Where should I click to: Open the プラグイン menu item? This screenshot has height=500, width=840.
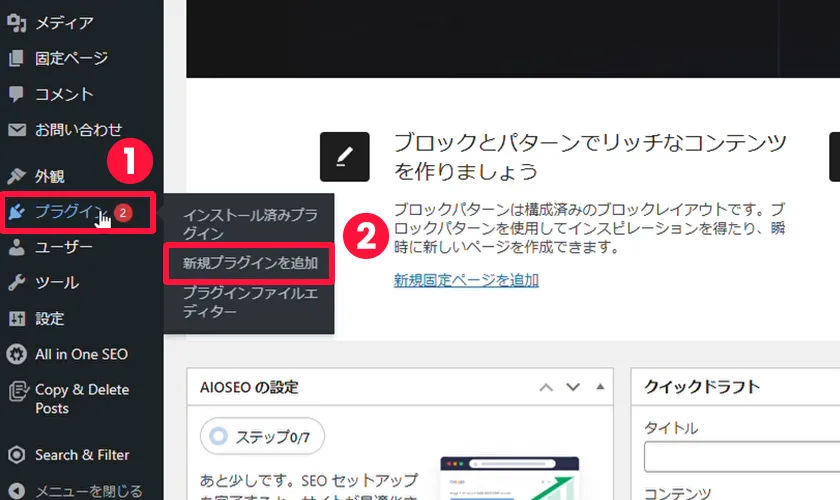pos(66,211)
